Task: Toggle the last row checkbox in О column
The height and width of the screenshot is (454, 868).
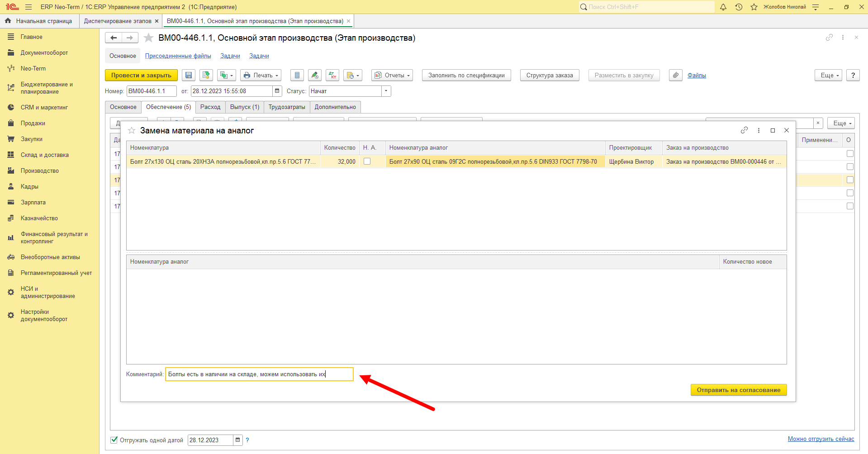Action: [x=850, y=206]
